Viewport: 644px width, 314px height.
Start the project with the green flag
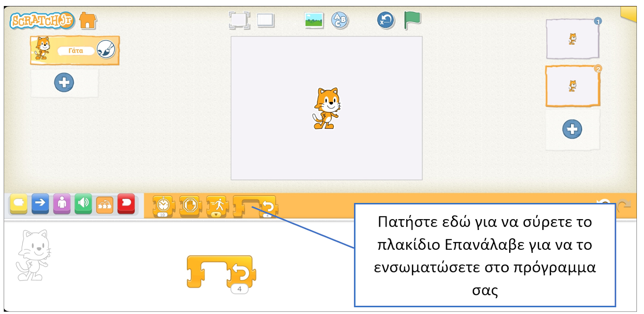click(x=412, y=20)
